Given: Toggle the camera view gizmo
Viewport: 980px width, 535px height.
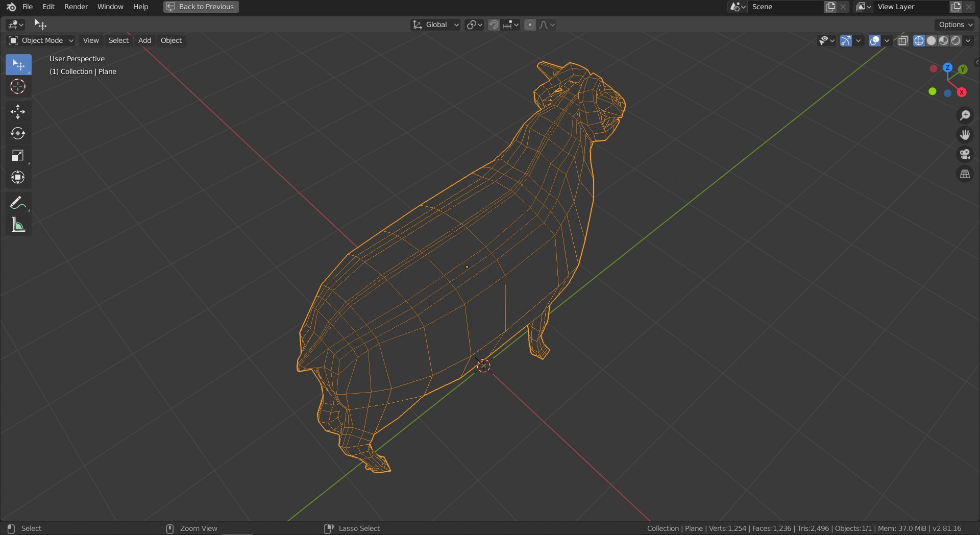Looking at the screenshot, I should click(965, 154).
